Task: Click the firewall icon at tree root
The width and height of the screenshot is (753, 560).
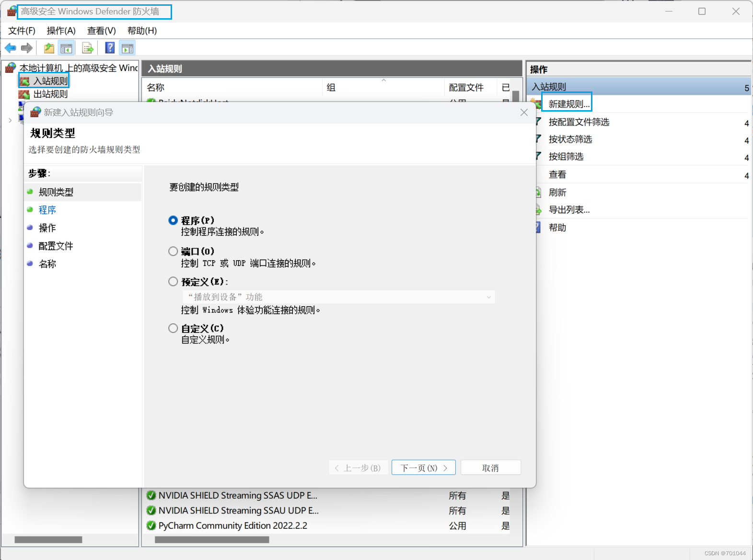Action: coord(11,68)
